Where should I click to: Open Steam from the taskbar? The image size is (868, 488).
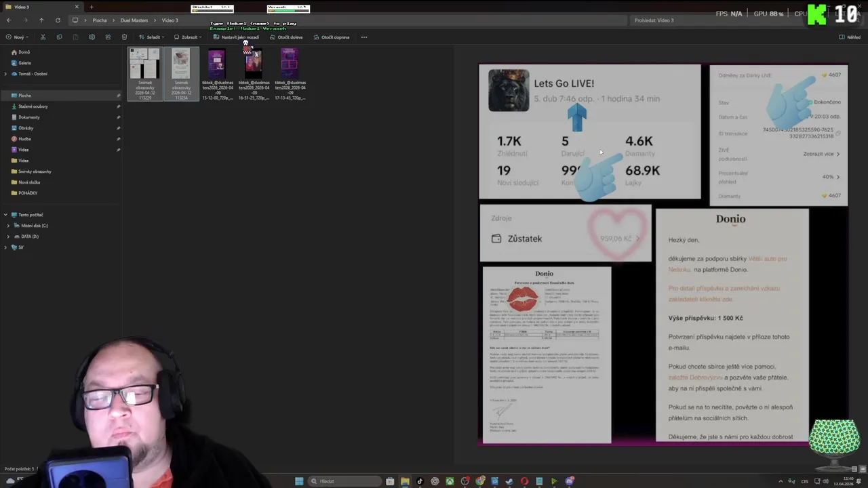[x=509, y=481]
